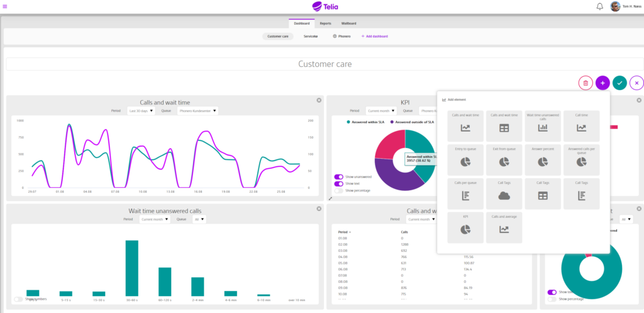Viewport: 644px width, 313px height.
Task: Enable the Show percentage toggle in KPI
Action: (x=339, y=190)
